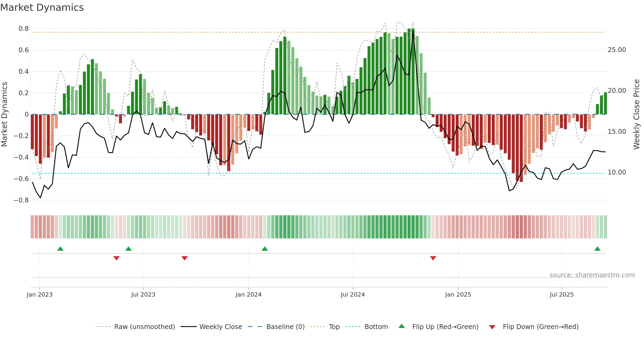Click the Jan 2023 x-axis label
This screenshot has width=644, height=362.
coord(40,294)
